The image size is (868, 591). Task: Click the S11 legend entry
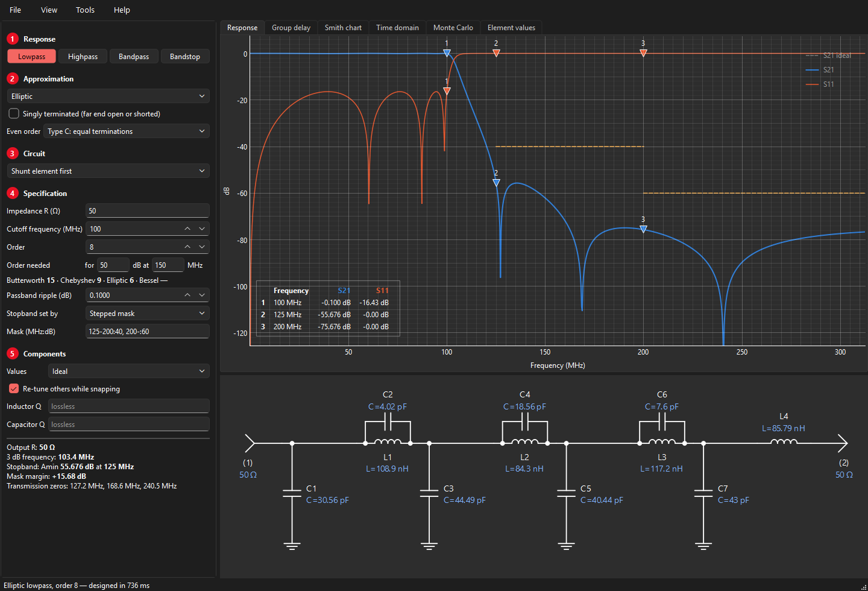tap(820, 84)
